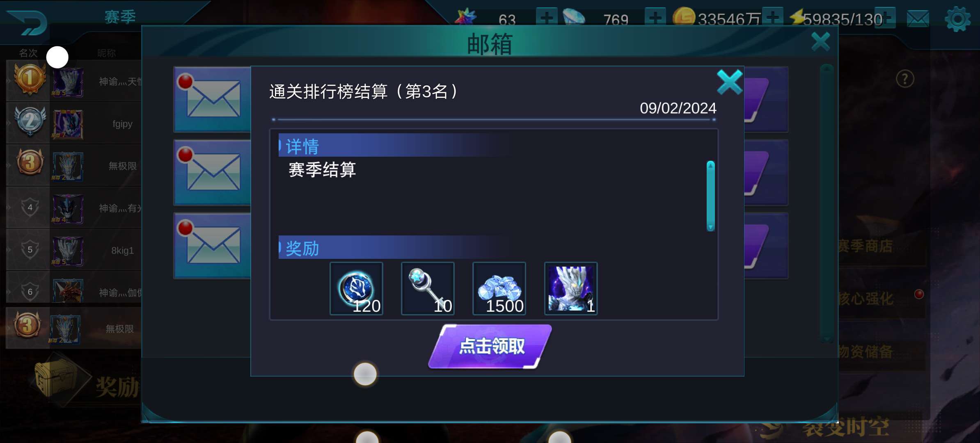Click the detail text scrollbar

click(710, 196)
